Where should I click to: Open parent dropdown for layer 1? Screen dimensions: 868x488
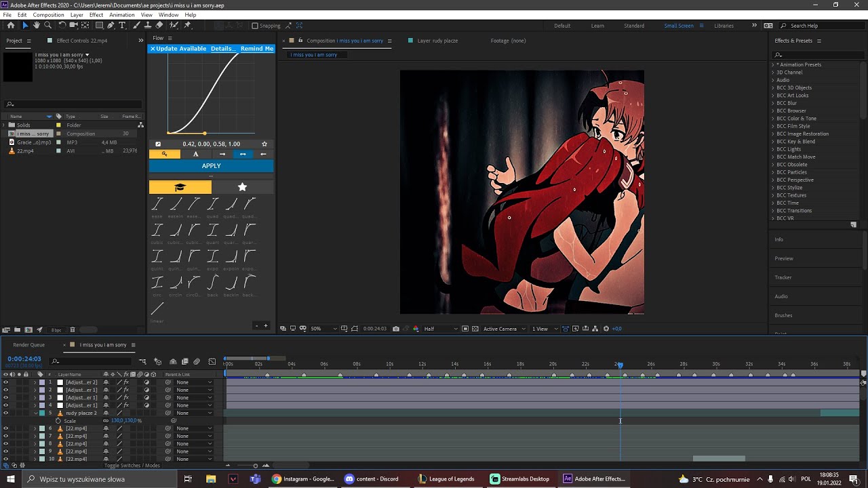tap(195, 382)
